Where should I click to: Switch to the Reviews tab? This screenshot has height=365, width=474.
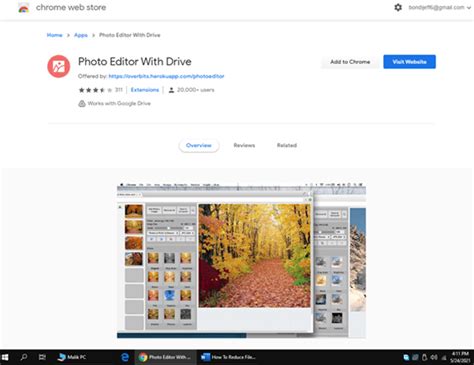244,145
